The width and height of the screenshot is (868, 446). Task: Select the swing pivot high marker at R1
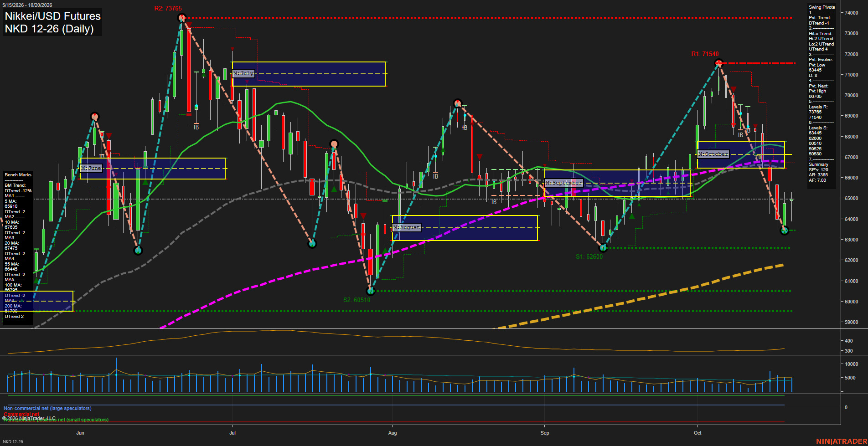tap(718, 63)
